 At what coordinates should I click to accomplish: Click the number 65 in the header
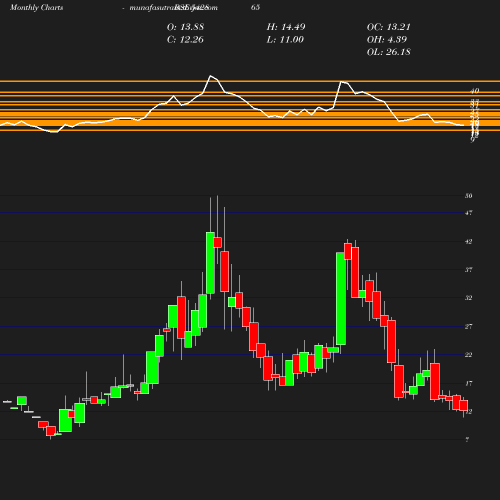[x=255, y=8]
